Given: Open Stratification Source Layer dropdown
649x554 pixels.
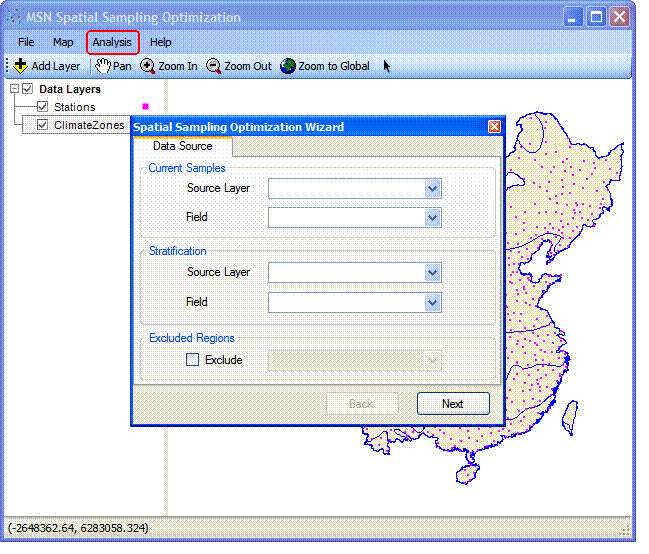Looking at the screenshot, I should [x=433, y=273].
